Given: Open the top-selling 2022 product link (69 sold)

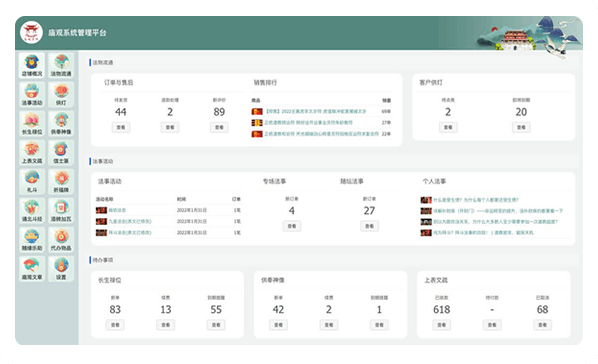Looking at the screenshot, I should pyautogui.click(x=316, y=111).
